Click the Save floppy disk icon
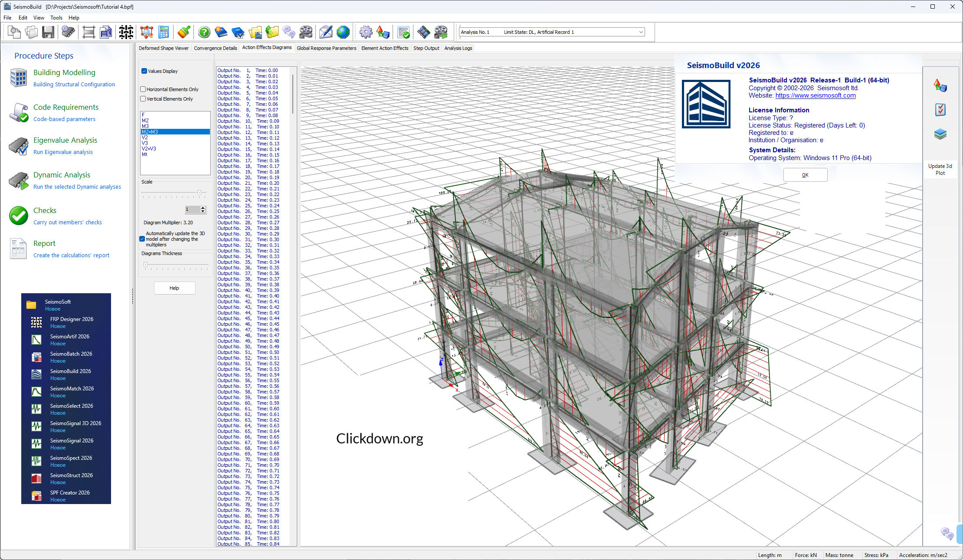 coord(48,32)
